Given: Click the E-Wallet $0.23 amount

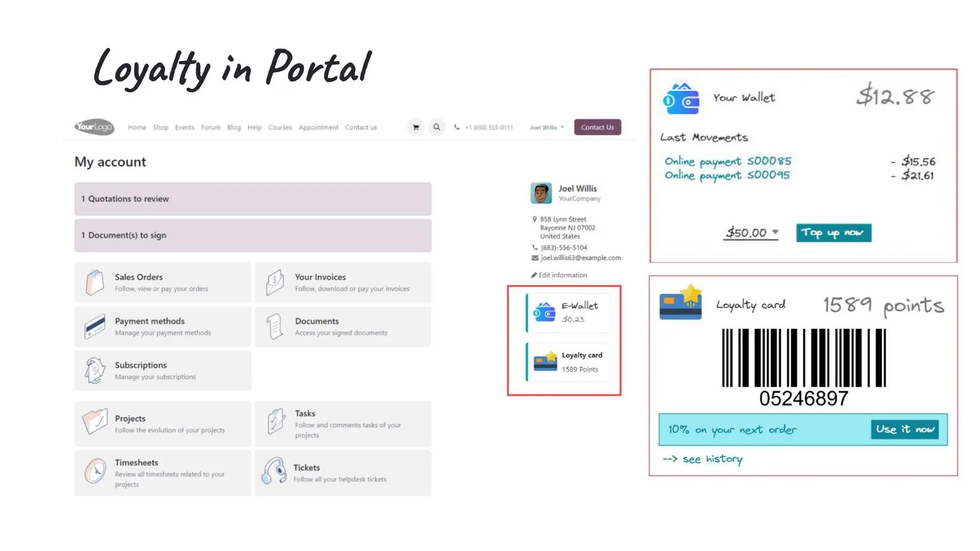Looking at the screenshot, I should point(573,319).
